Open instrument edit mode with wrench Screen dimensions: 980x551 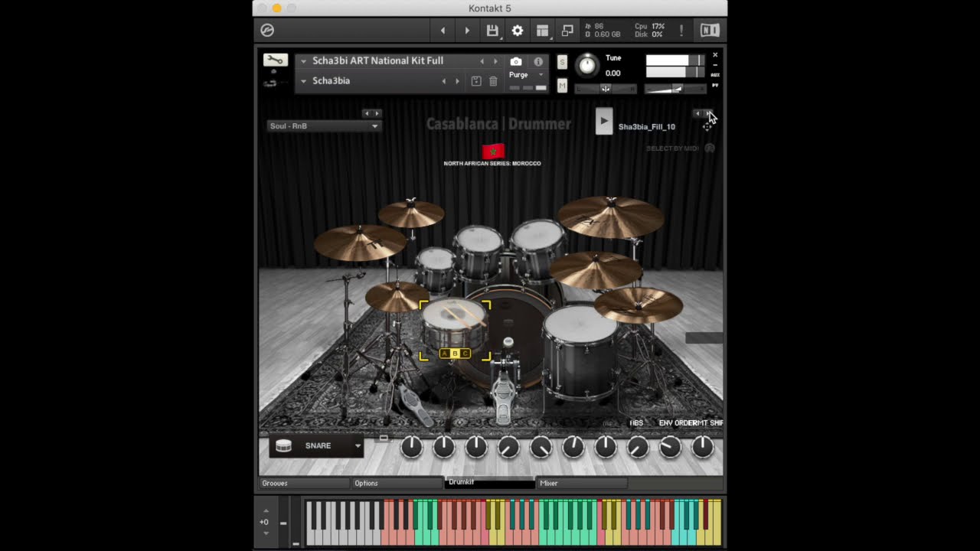pyautogui.click(x=276, y=60)
